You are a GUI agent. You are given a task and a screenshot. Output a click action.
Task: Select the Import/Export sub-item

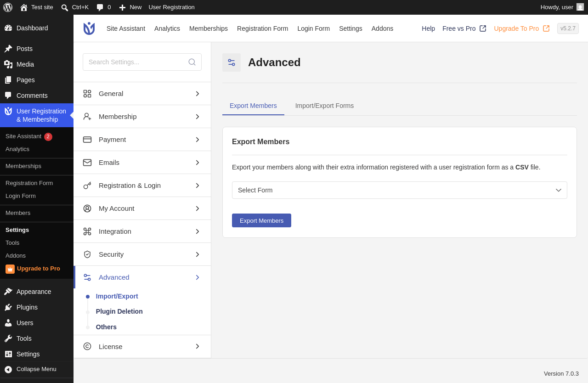point(117,296)
